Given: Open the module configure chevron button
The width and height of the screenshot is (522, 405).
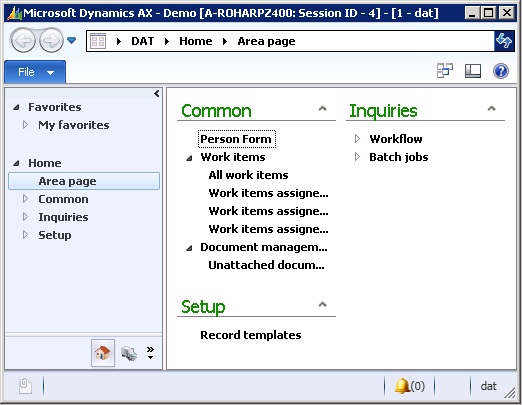Looking at the screenshot, I should point(150,353).
